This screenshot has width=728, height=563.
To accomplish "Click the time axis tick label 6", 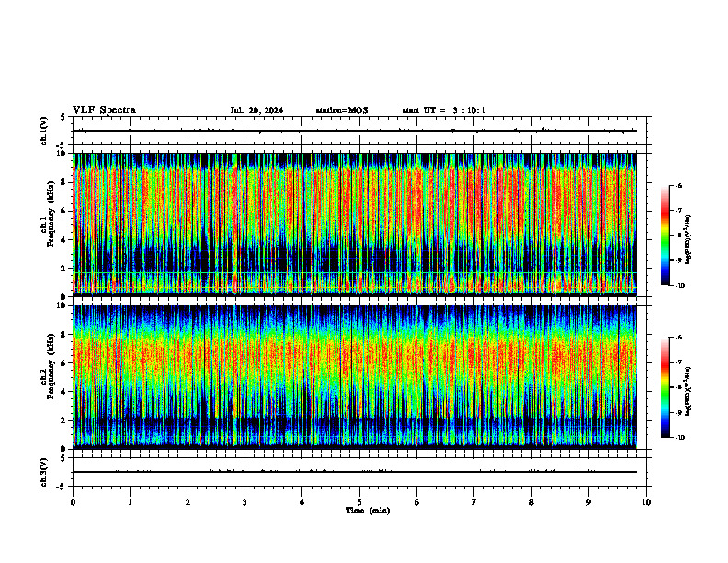I will coord(417,502).
